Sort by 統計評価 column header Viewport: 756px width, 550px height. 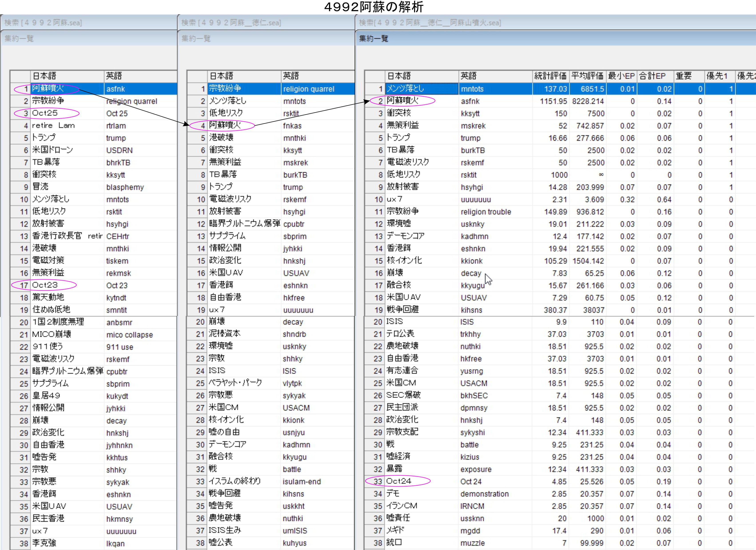click(x=550, y=76)
